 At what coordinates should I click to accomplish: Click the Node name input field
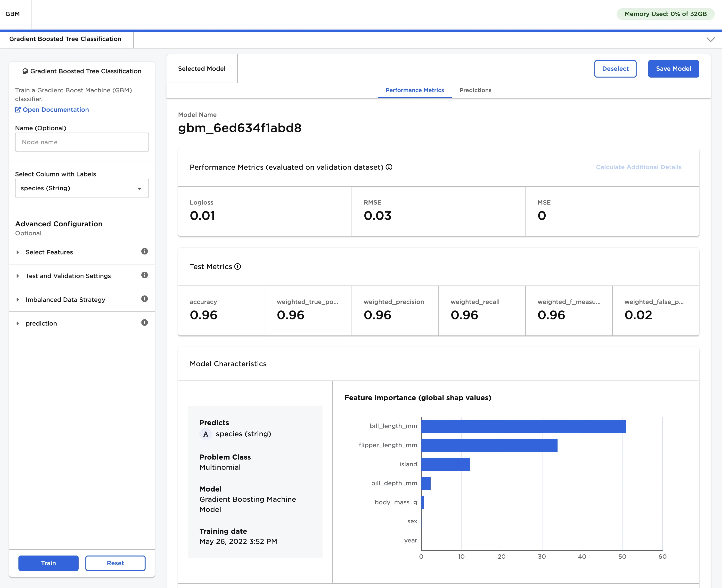(x=82, y=142)
